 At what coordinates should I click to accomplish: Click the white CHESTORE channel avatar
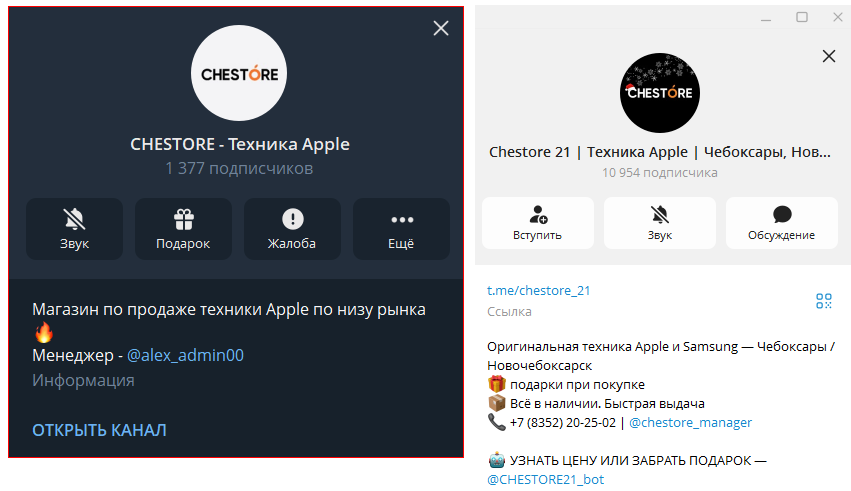pyautogui.click(x=239, y=73)
